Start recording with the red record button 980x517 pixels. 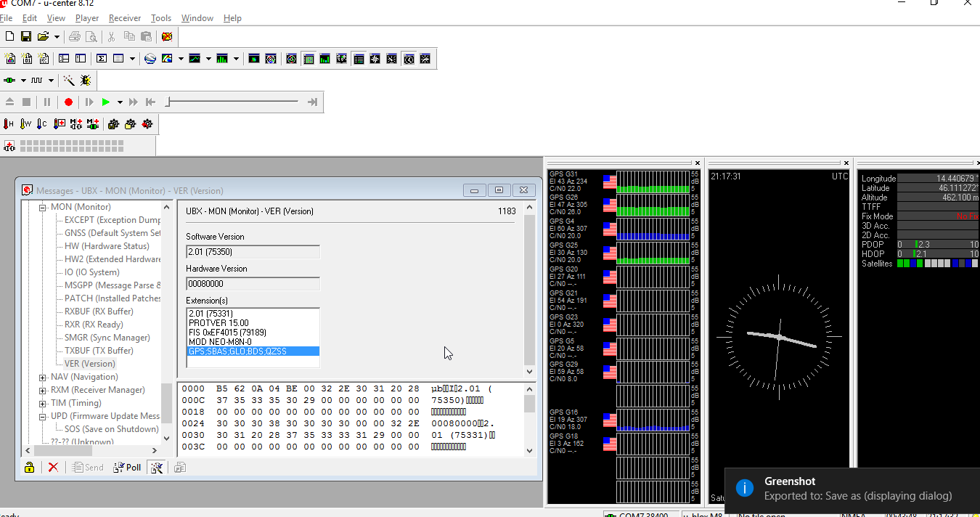(68, 102)
